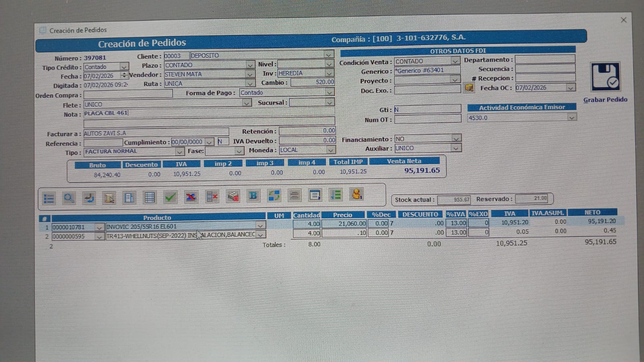Click the blue letter B toolbar icon

253,195
